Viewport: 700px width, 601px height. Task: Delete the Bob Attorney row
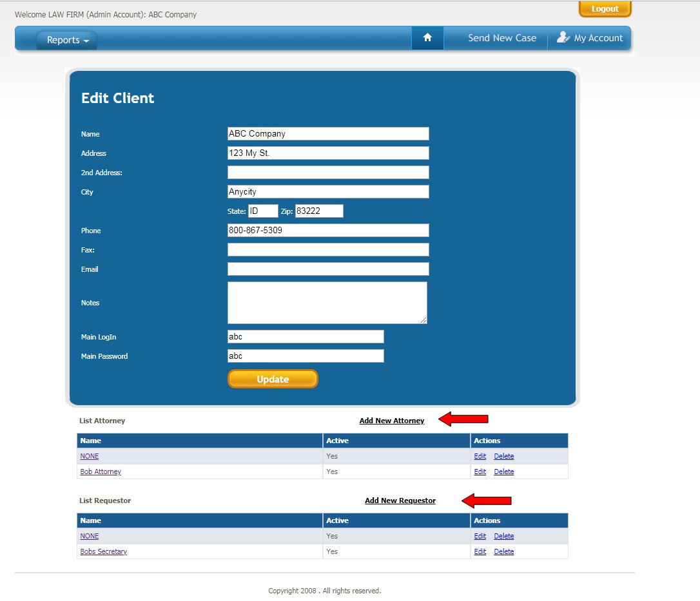pyautogui.click(x=503, y=472)
